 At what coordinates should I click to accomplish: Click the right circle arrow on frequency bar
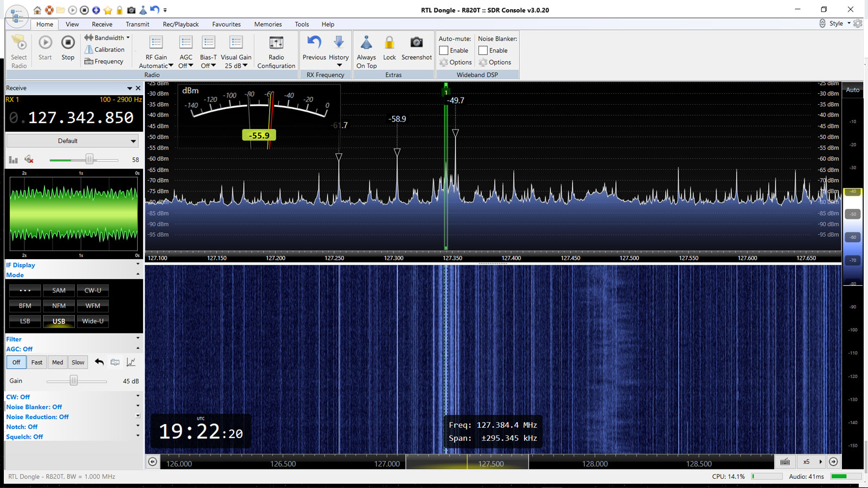coord(834,462)
